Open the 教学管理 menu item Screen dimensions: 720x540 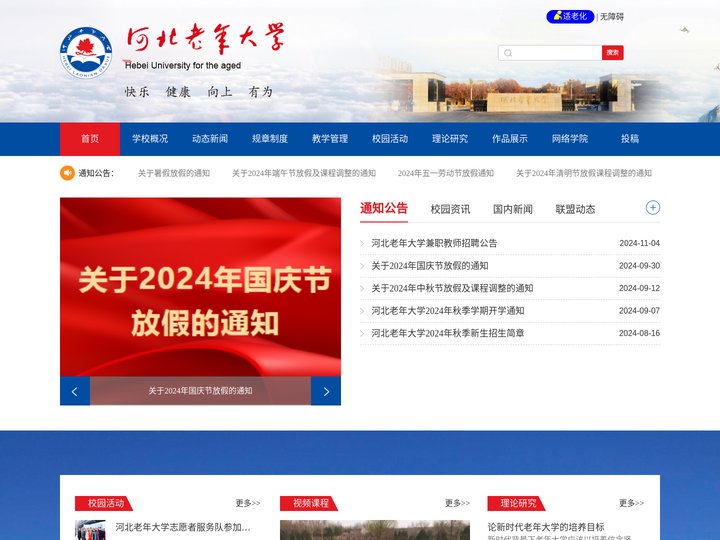tap(330, 139)
